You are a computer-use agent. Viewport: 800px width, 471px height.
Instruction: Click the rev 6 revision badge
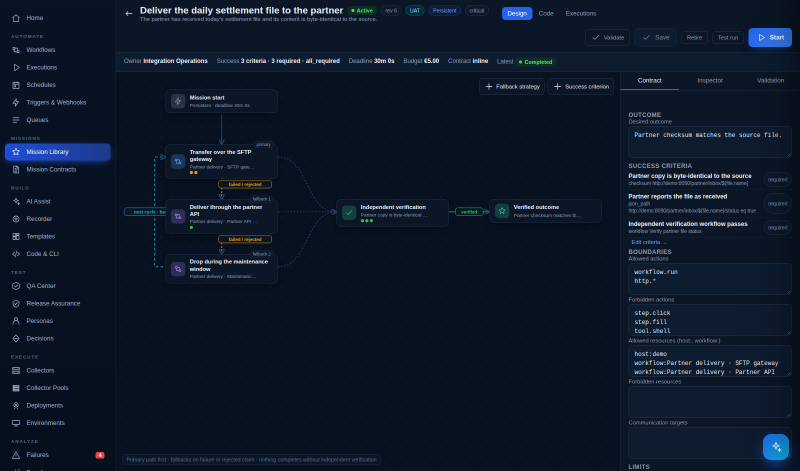click(x=391, y=11)
